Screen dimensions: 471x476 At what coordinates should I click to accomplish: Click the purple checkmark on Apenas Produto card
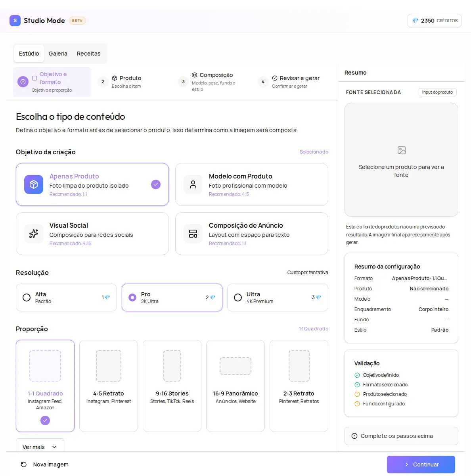[x=156, y=184]
